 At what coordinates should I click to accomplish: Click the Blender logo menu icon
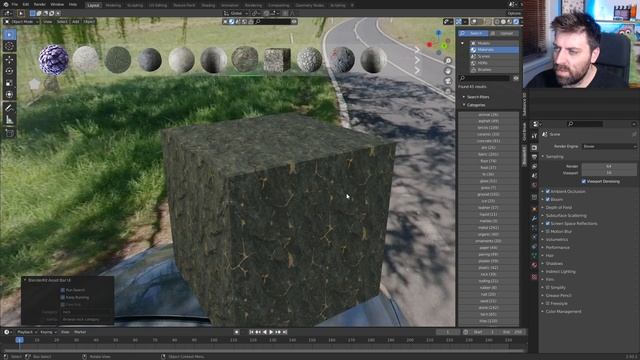5,4
